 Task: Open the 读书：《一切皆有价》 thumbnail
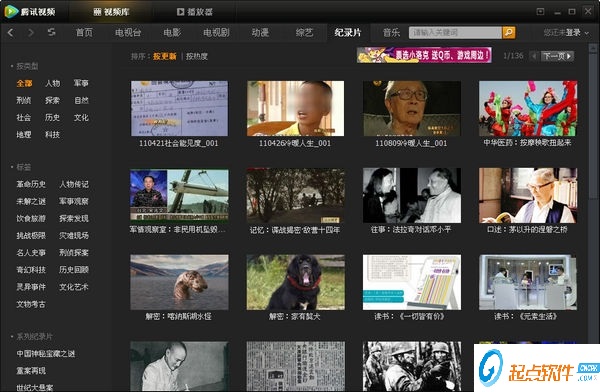(x=412, y=282)
